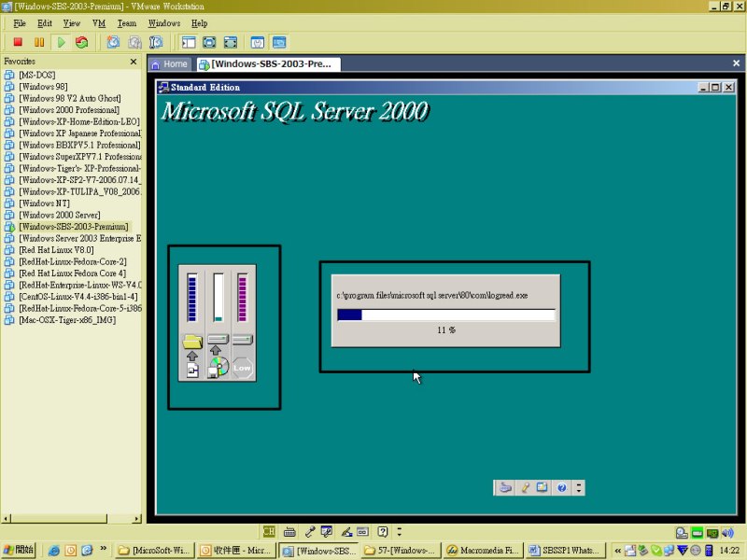
Task: Select [Windows XP Japanese Professional] favorite
Action: pos(80,133)
